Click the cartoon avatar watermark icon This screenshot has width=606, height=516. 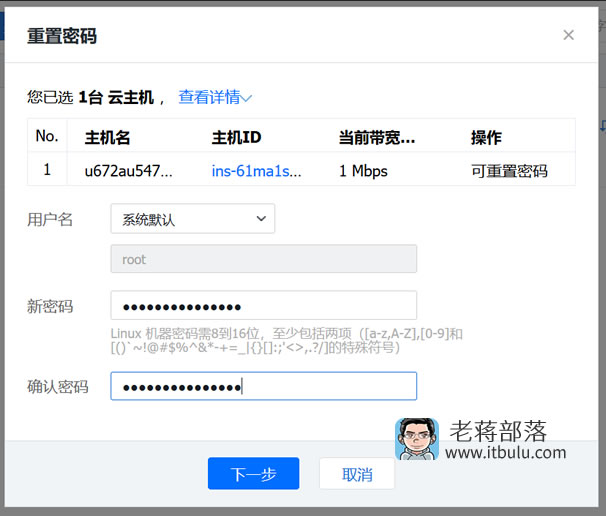(x=417, y=439)
